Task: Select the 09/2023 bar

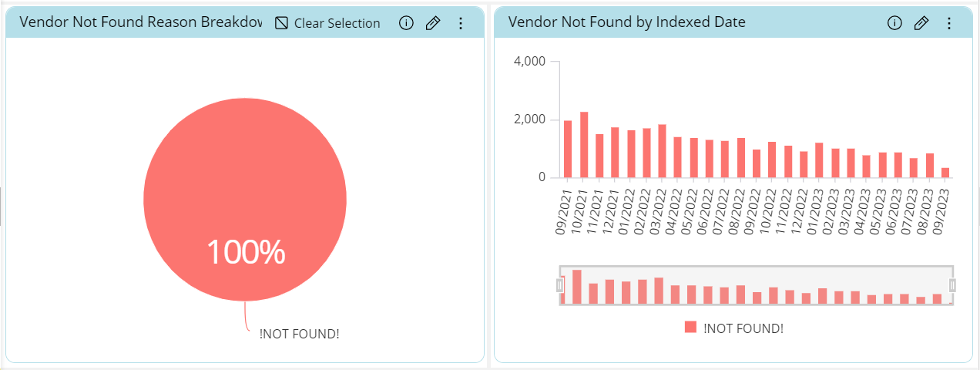Action: point(945,173)
